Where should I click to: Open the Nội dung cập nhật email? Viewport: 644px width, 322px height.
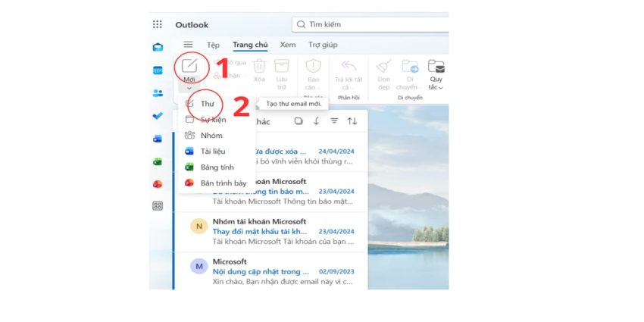(271, 272)
